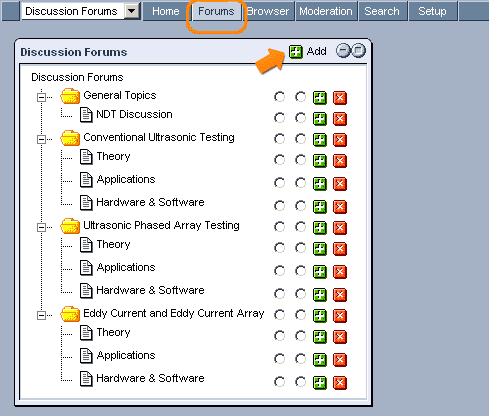Open the NDT Discussion forum link
Image resolution: width=489 pixels, height=416 pixels.
[134, 114]
